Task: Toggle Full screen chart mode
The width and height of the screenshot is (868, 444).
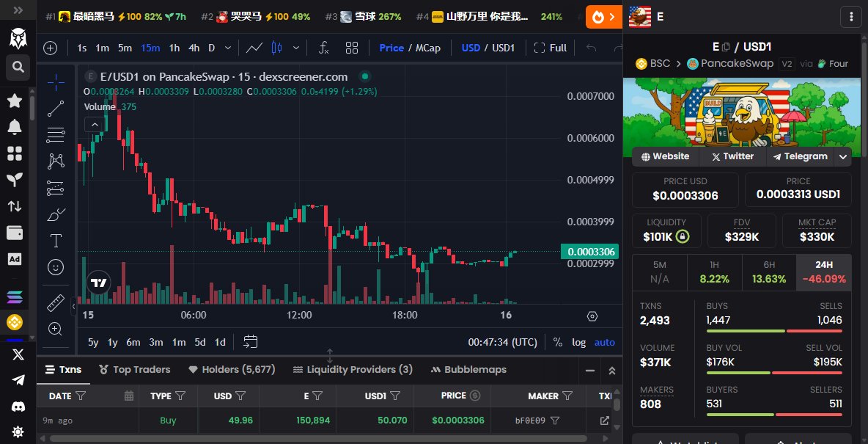Action: pos(551,48)
